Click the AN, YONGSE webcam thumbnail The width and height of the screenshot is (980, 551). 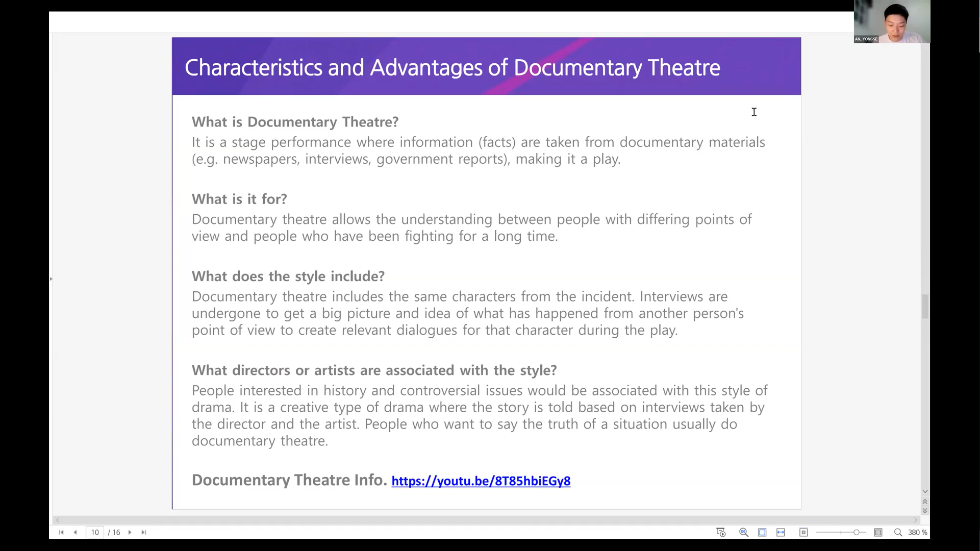pyautogui.click(x=892, y=21)
